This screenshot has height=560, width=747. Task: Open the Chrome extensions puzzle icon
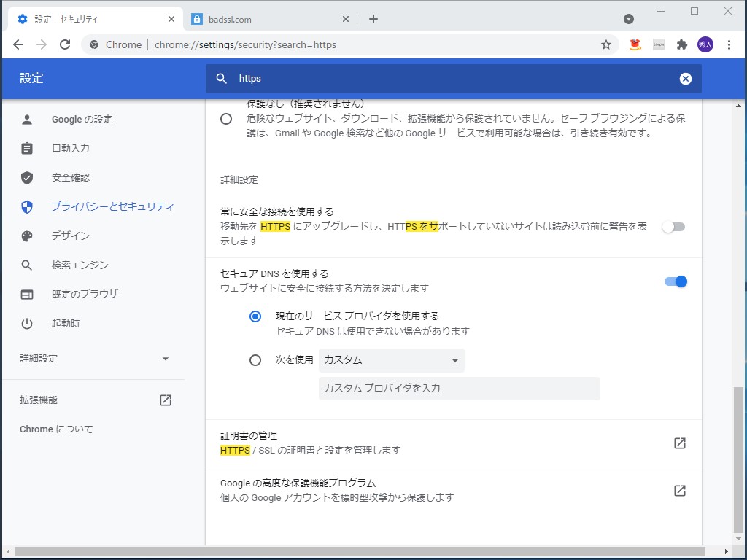681,44
